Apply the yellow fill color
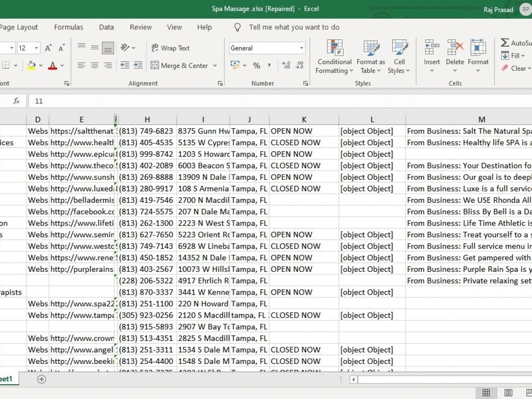 pyautogui.click(x=31, y=65)
